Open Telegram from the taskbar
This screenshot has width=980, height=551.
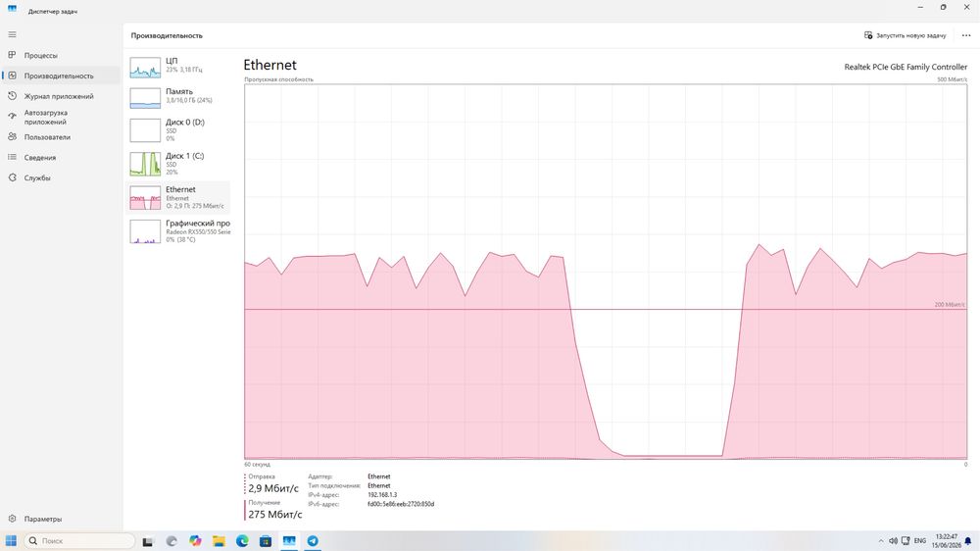(313, 541)
